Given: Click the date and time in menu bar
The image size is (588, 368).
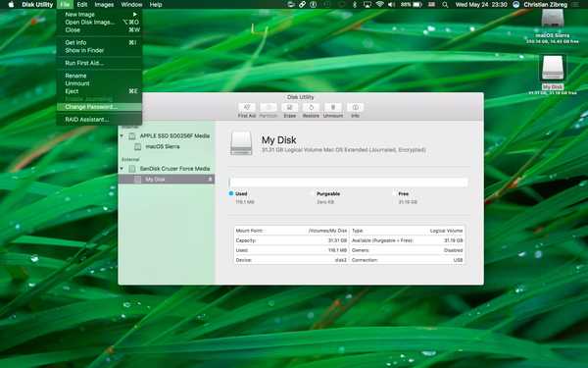Looking at the screenshot, I should [x=481, y=5].
